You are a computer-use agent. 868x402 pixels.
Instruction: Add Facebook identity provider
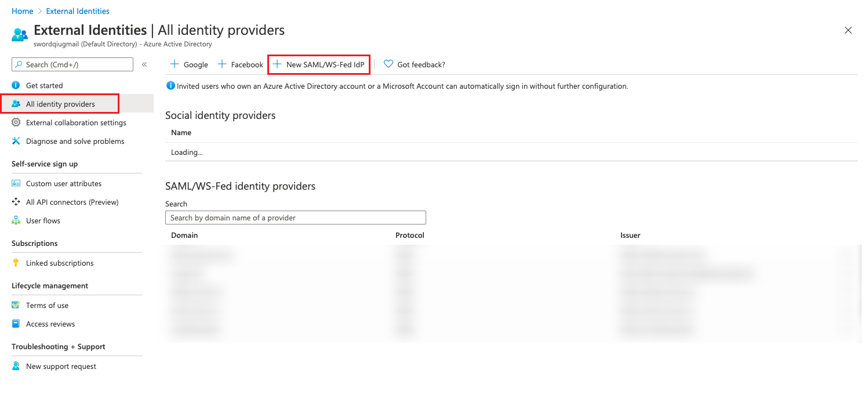[241, 64]
